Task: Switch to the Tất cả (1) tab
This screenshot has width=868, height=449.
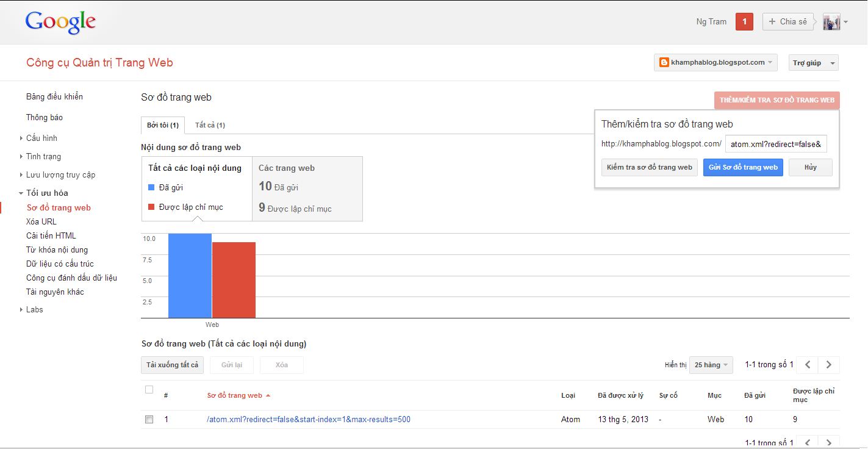Action: tap(210, 125)
